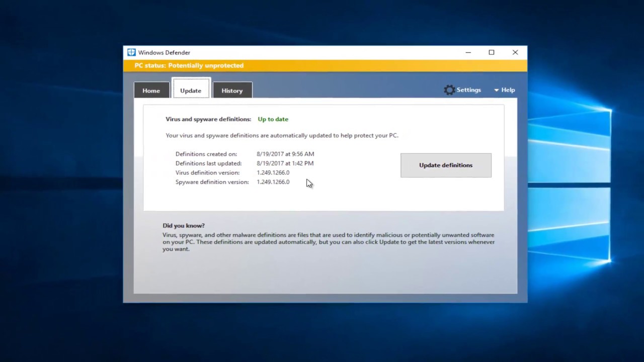Maximize the Windows Defender window

[492, 52]
